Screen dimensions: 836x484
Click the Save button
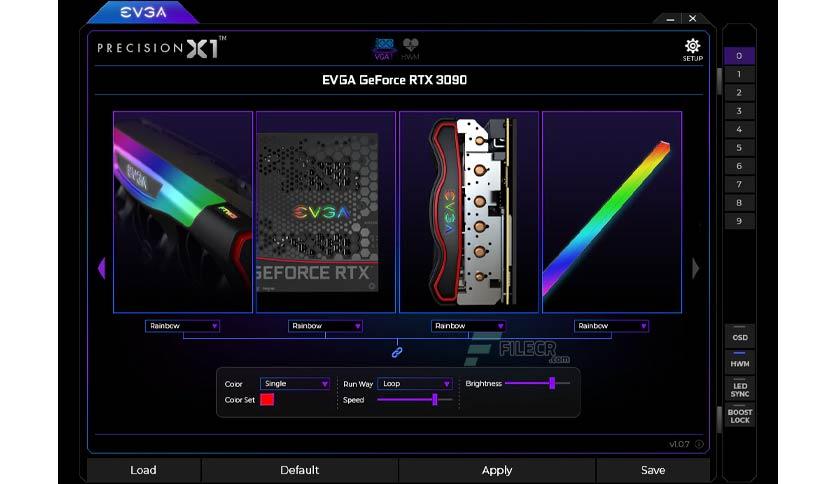point(653,470)
